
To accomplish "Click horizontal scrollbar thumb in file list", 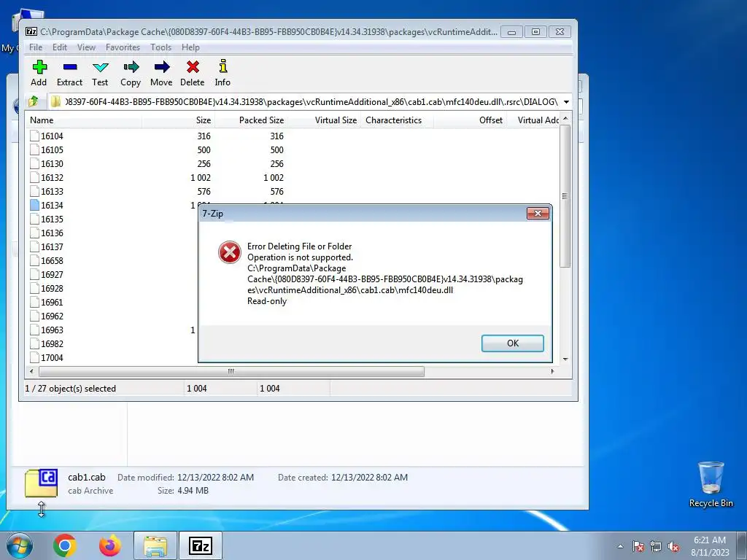I will point(231,371).
